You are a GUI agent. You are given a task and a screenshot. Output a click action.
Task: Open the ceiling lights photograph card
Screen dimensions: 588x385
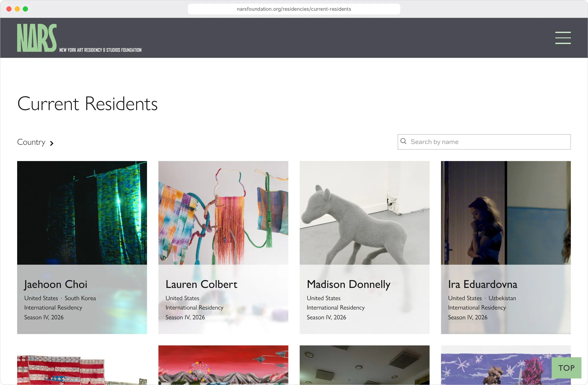pyautogui.click(x=365, y=365)
